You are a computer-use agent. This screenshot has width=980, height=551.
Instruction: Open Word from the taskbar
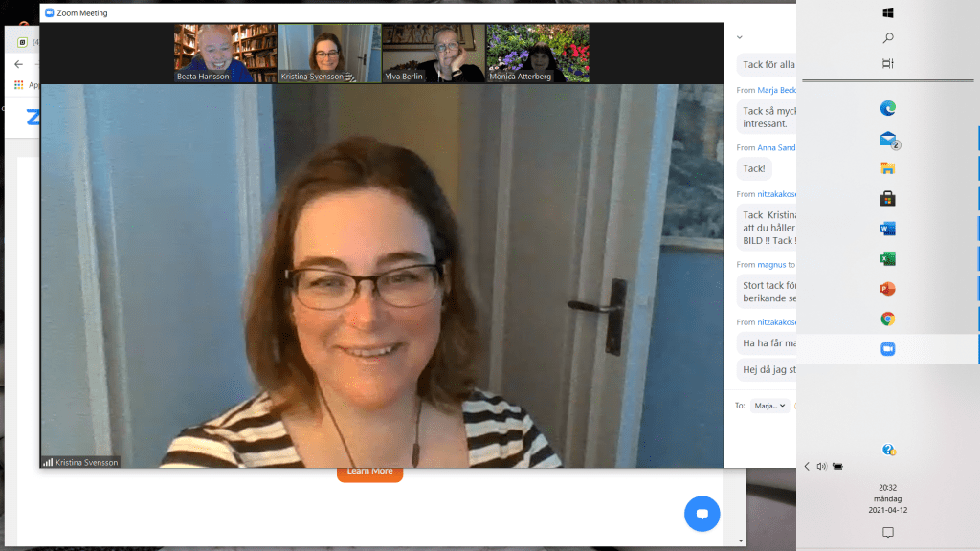tap(887, 229)
